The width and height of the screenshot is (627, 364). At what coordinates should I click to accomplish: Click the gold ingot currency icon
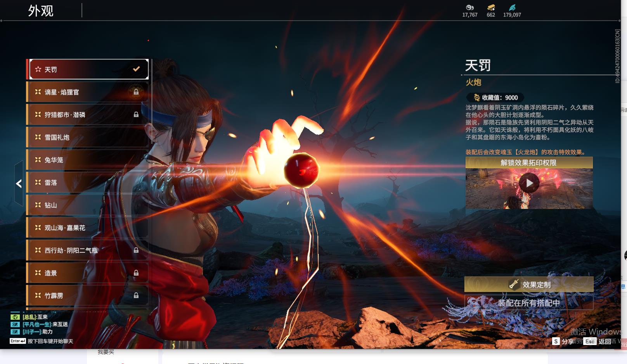(491, 7)
